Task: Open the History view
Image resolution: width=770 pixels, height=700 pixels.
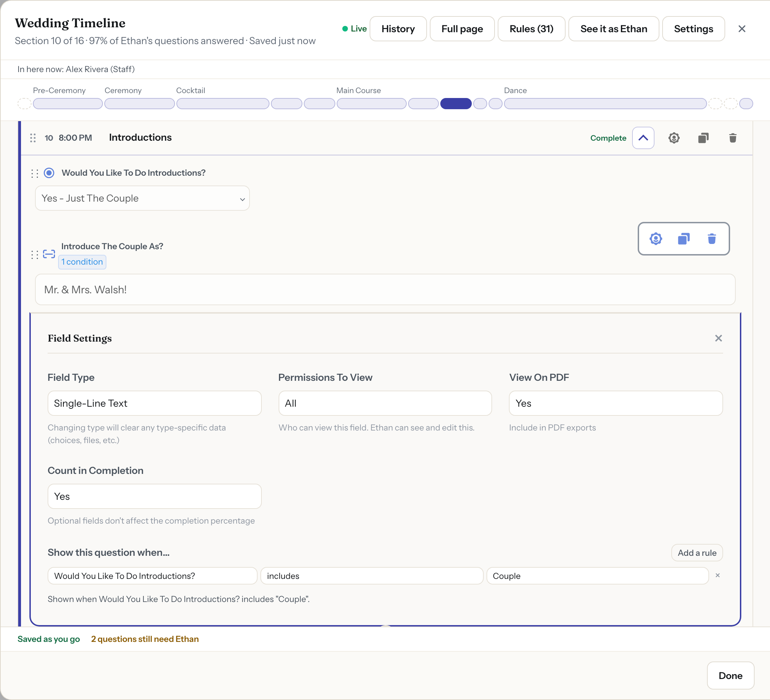Action: (x=398, y=29)
